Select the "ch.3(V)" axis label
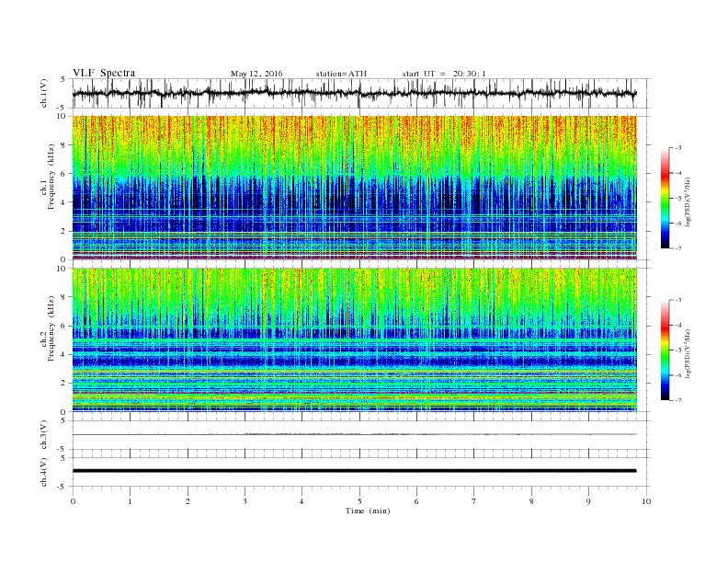 point(44,435)
